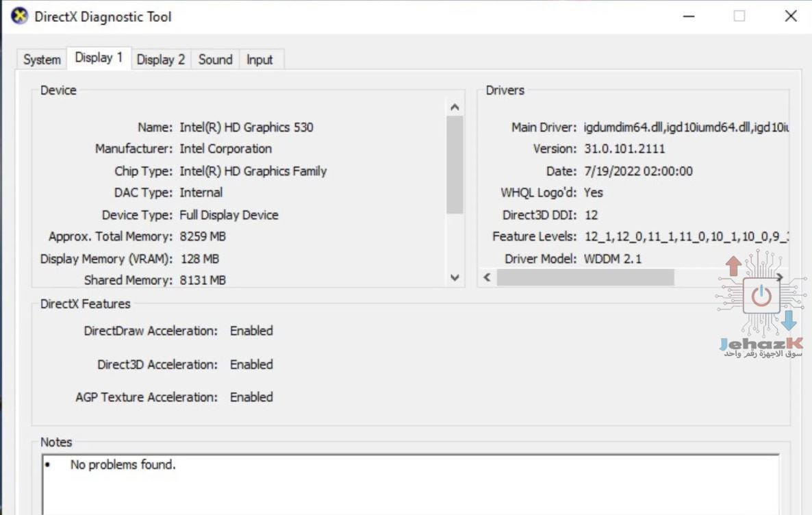This screenshot has height=515, width=812.
Task: Click the 'Shared Memory:' label
Action: pyautogui.click(x=128, y=280)
